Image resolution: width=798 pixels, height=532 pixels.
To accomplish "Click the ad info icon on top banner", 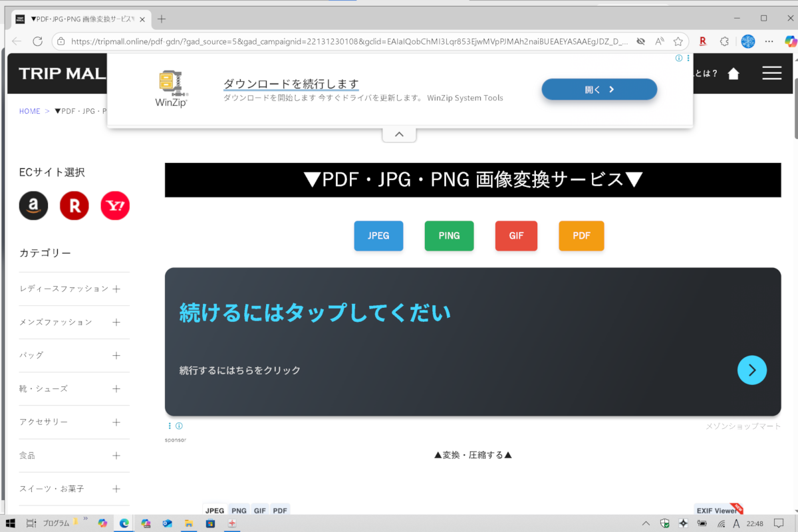I will (679, 59).
